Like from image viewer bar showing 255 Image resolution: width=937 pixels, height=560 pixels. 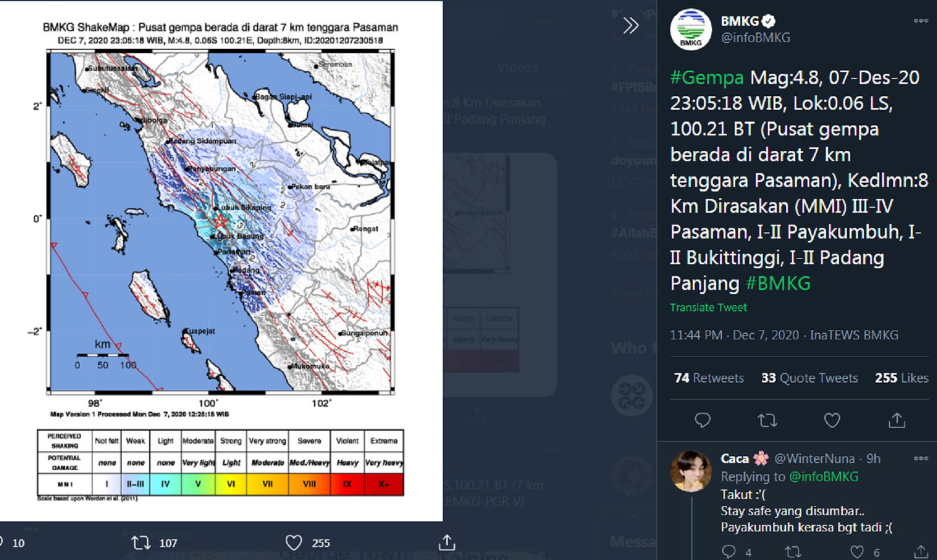click(x=294, y=543)
